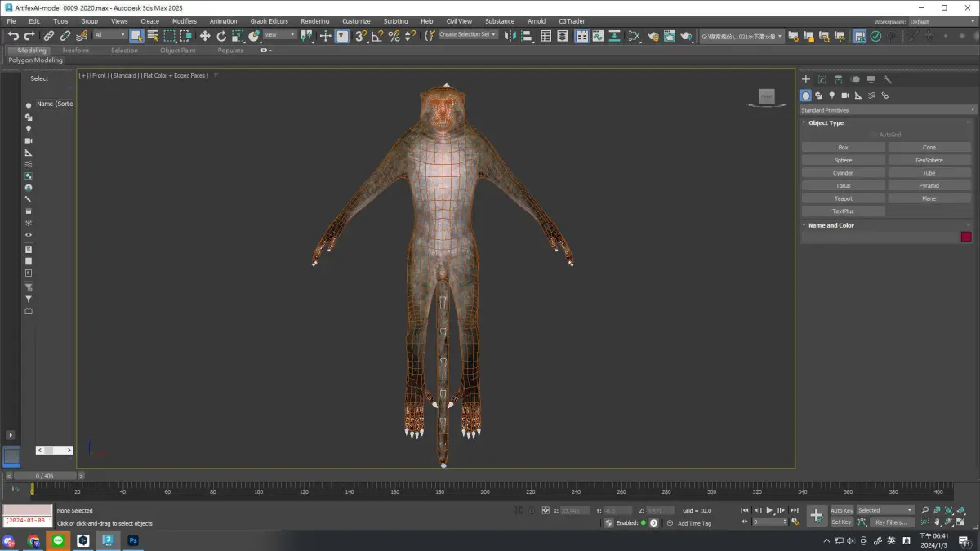Open the Modifiers menu
980x551 pixels.
tap(184, 21)
